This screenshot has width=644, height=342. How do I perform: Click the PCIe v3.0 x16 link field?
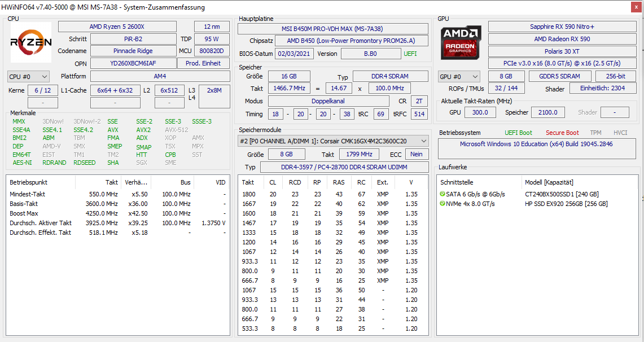pyautogui.click(x=562, y=63)
